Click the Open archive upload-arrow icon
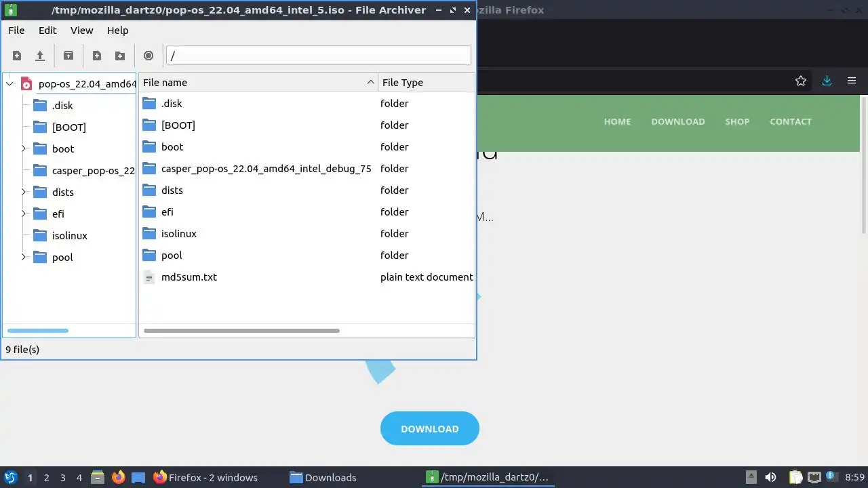 [40, 56]
